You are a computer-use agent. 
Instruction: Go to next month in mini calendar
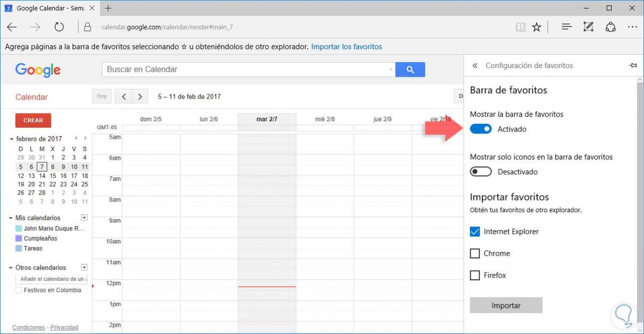pyautogui.click(x=85, y=138)
